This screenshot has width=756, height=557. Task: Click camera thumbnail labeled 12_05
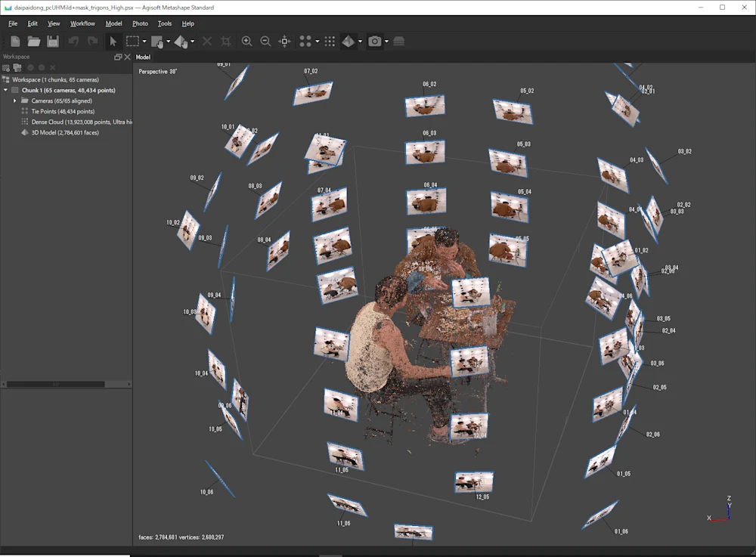[x=474, y=481]
